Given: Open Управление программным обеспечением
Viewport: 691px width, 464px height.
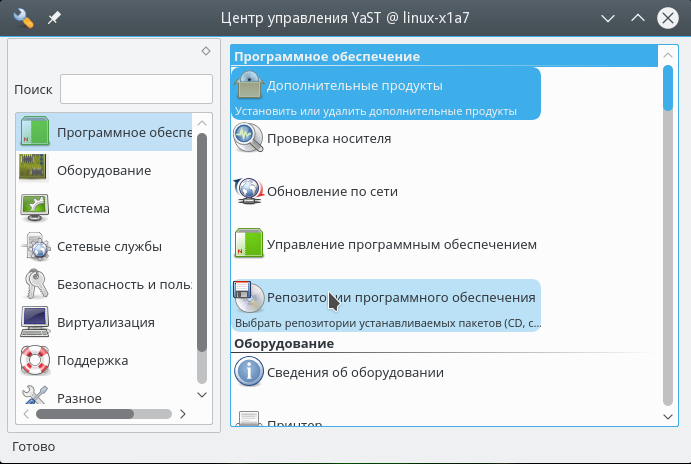Looking at the screenshot, I should click(402, 244).
